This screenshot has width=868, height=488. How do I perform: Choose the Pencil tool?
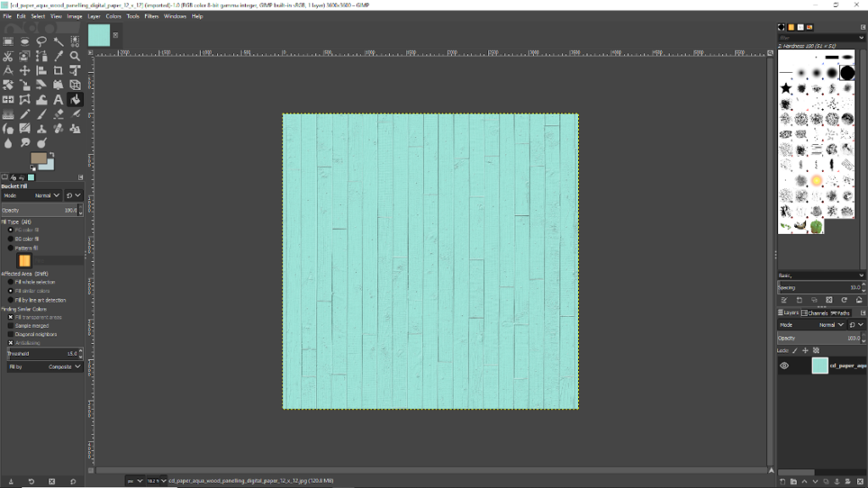(x=25, y=114)
